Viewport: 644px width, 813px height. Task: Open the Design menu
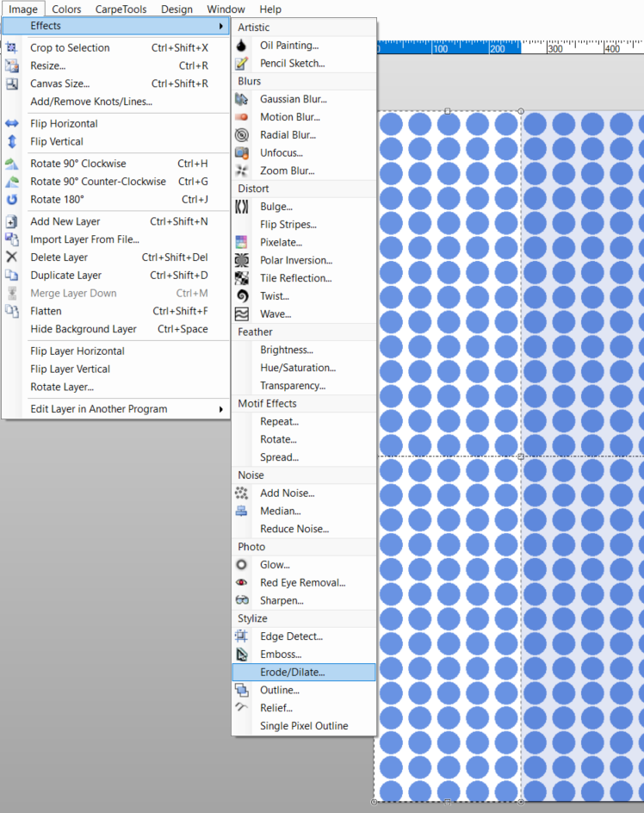(176, 9)
